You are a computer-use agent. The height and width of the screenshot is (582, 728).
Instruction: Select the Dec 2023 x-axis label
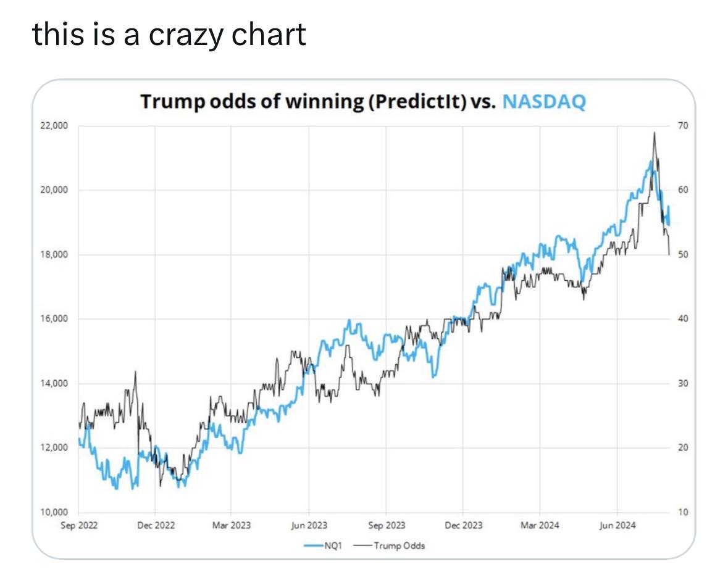click(463, 525)
